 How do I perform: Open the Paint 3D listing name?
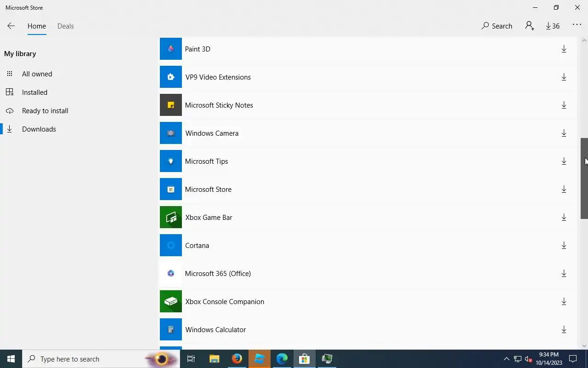coord(198,49)
